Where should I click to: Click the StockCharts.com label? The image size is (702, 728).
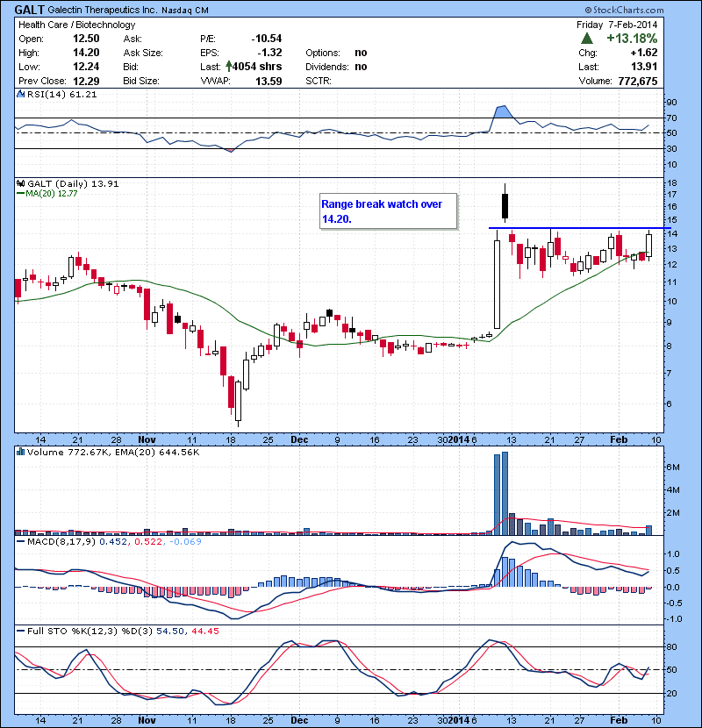coord(624,10)
